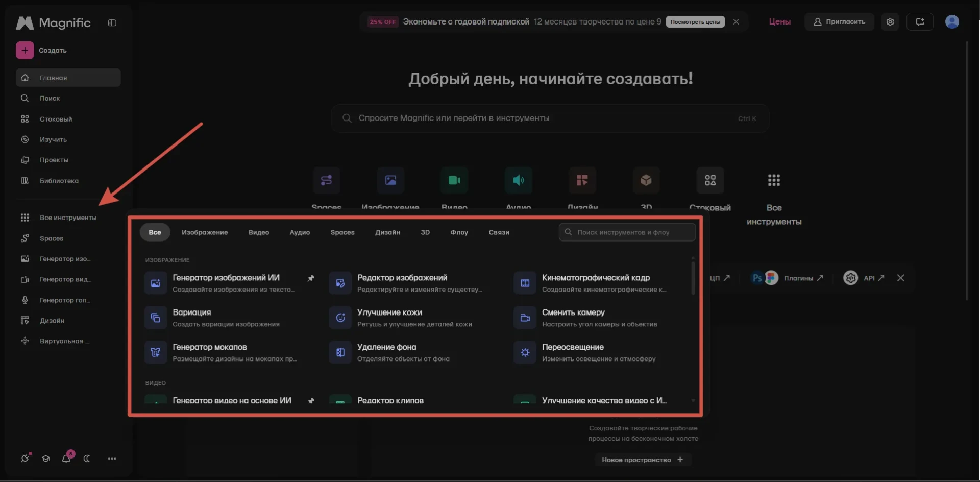
Task: Switch to the Видео tab
Action: (259, 232)
